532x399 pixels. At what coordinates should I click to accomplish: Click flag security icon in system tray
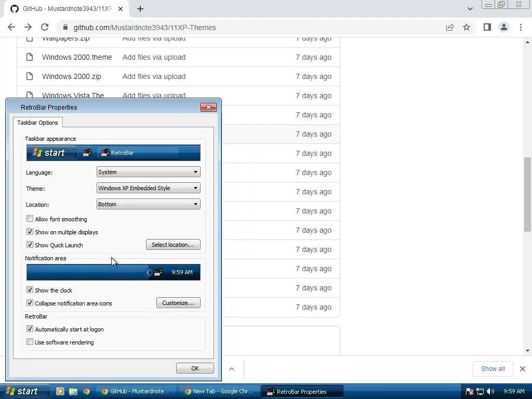[470, 392]
